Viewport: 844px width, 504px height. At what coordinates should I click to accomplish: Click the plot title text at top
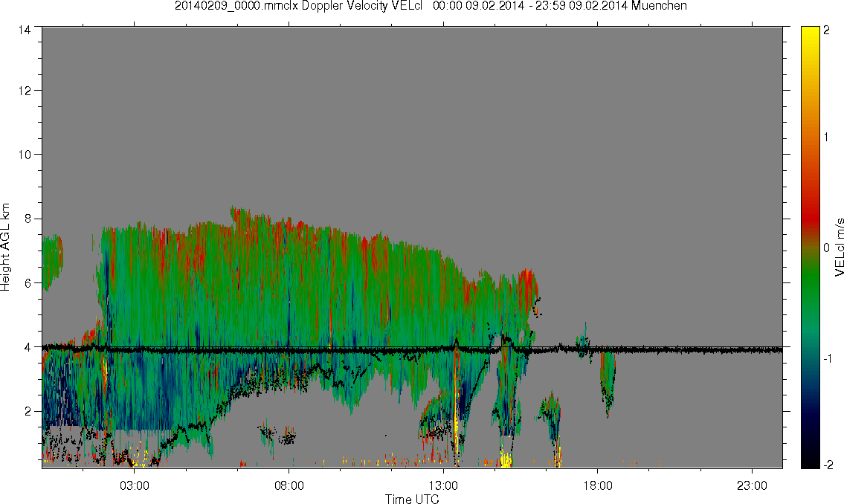[431, 6]
